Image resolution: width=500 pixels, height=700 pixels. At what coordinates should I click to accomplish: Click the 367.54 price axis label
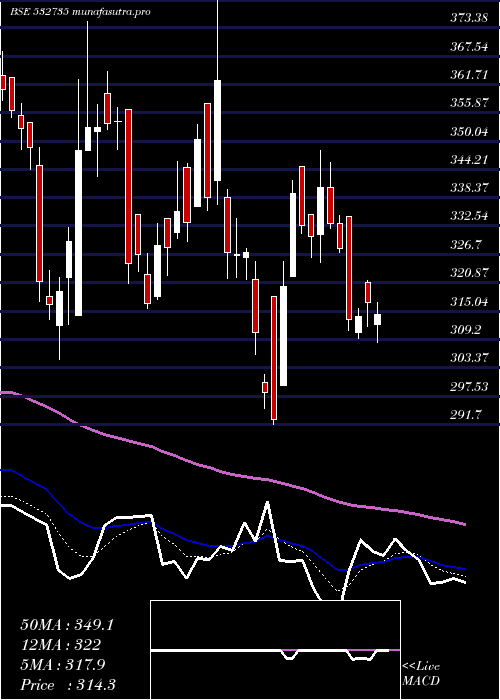[x=469, y=46]
